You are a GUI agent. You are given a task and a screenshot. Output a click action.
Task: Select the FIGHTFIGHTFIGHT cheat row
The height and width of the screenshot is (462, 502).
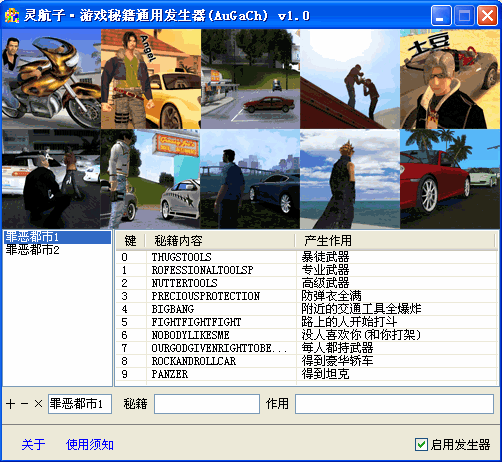tap(306, 322)
